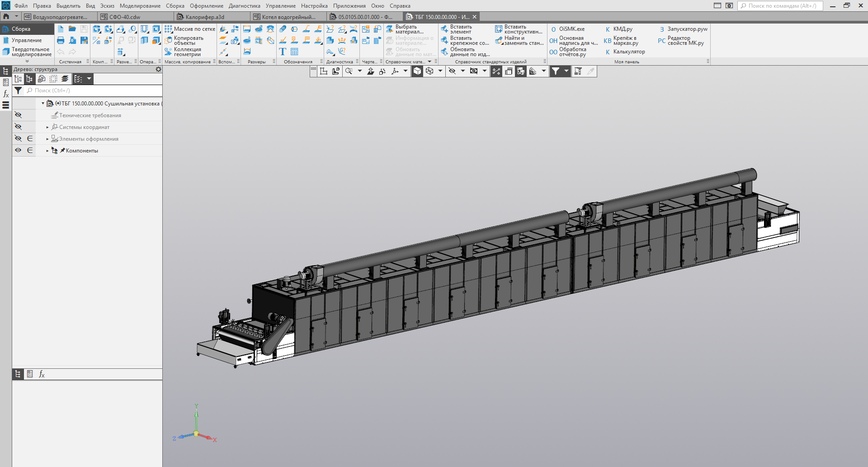Click the Open file folder icon
The width and height of the screenshot is (868, 467).
(x=72, y=29)
